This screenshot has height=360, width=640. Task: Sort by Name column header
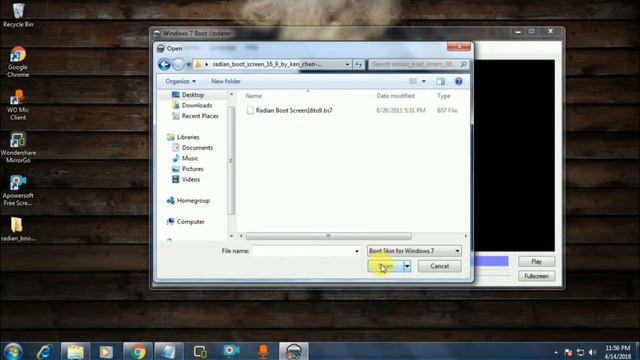253,96
